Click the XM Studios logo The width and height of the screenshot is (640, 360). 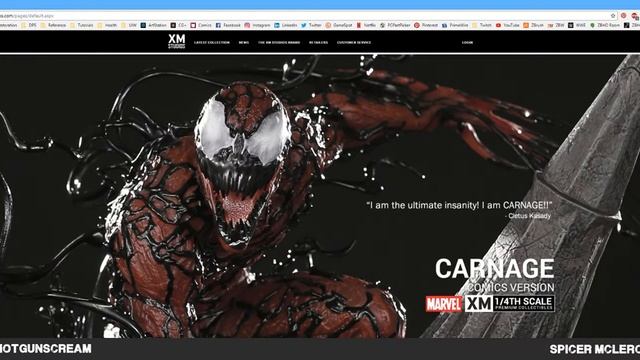[176, 42]
